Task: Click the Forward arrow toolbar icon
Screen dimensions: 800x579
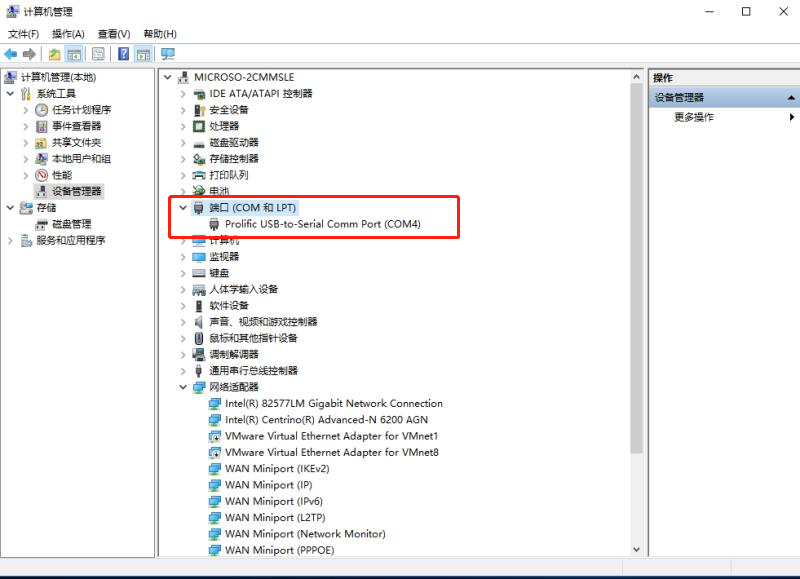Action: click(29, 54)
